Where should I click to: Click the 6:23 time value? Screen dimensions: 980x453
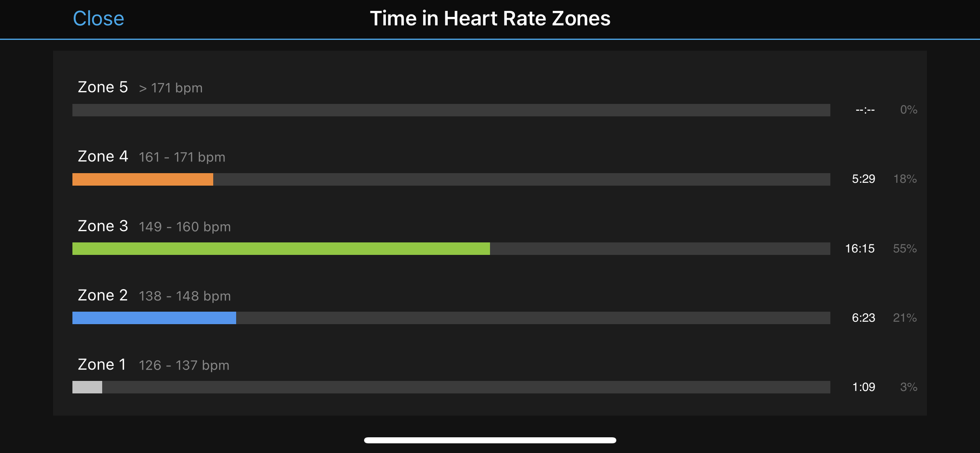pos(863,318)
